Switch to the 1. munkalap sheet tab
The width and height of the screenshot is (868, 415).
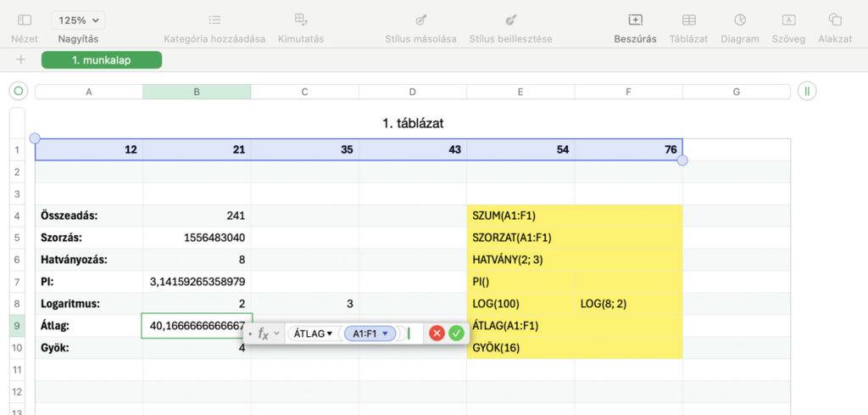tap(102, 60)
